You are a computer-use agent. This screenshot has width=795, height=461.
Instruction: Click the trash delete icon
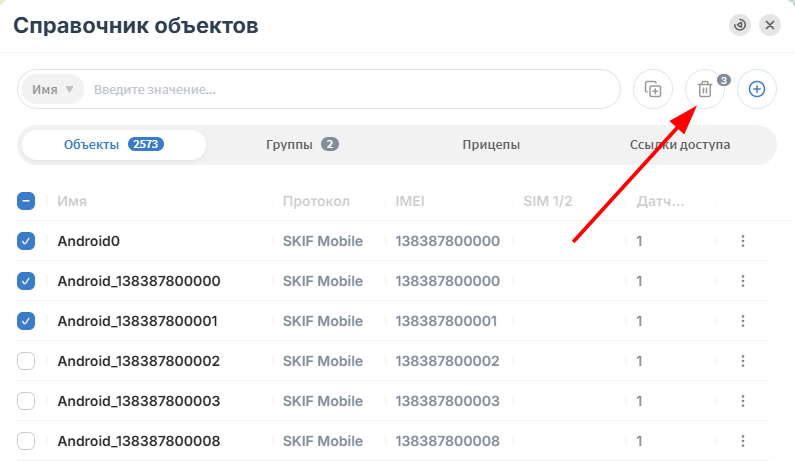pyautogui.click(x=705, y=89)
